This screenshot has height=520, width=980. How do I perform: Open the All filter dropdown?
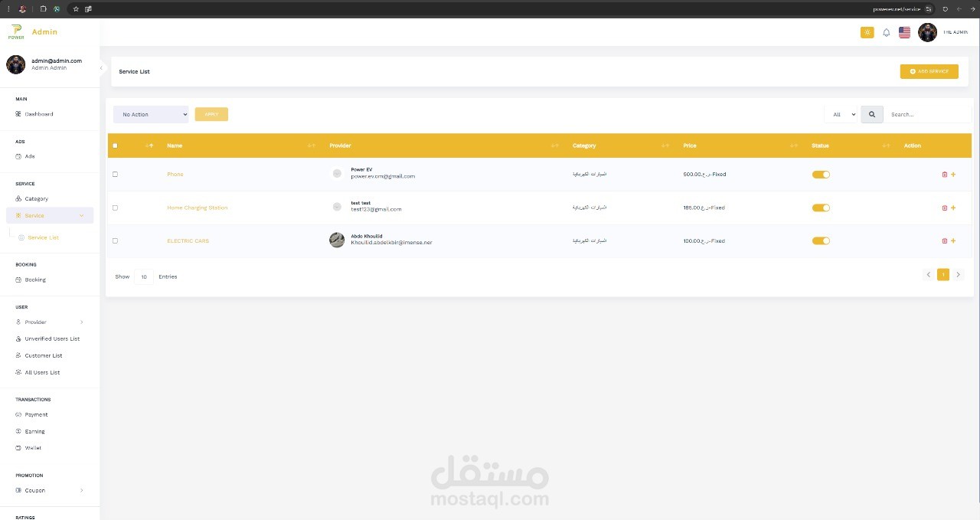[x=841, y=114]
